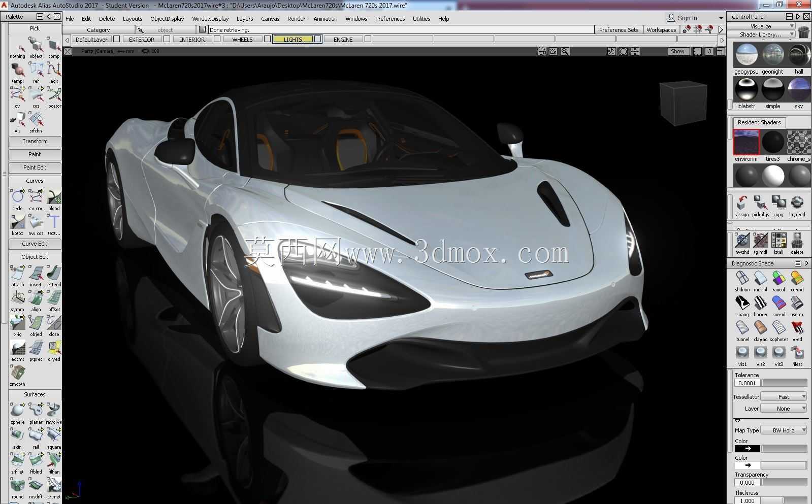Apply the vis1 visualization shade
The image size is (812, 504).
(x=742, y=356)
